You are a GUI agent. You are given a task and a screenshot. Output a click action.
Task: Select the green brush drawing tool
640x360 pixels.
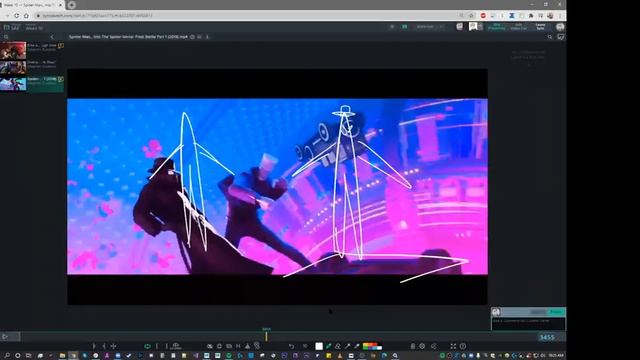(x=328, y=346)
